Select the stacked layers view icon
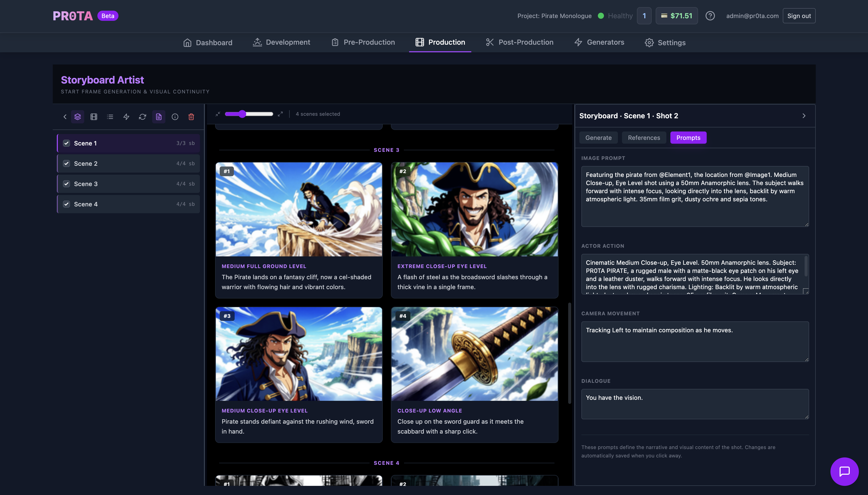 point(77,117)
